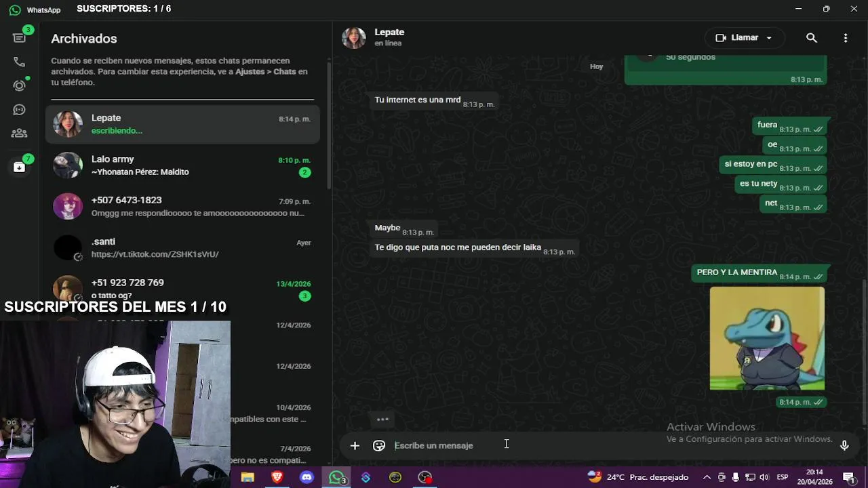Select the Archived chats icon with badge 7

coord(19,167)
